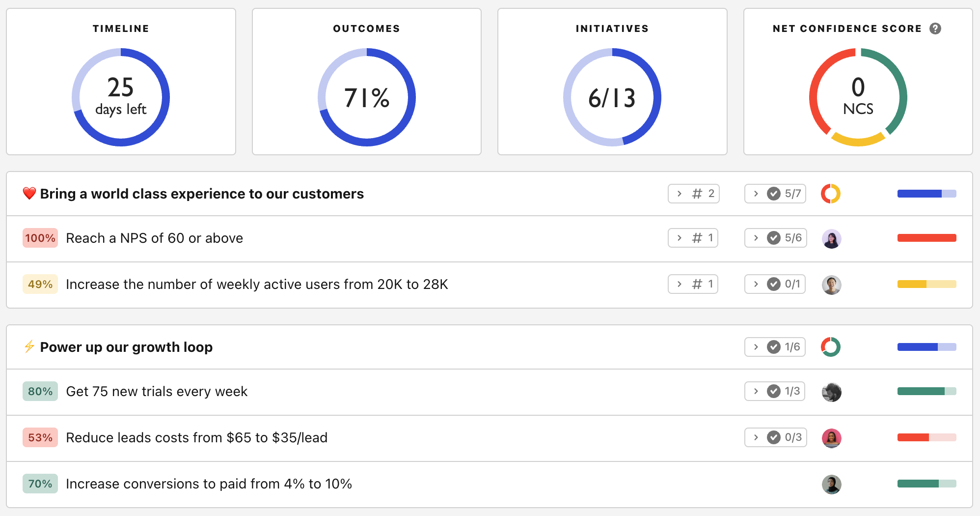Image resolution: width=980 pixels, height=516 pixels.
Task: Open owner avatar for Increase conversions to paid
Action: tap(831, 484)
